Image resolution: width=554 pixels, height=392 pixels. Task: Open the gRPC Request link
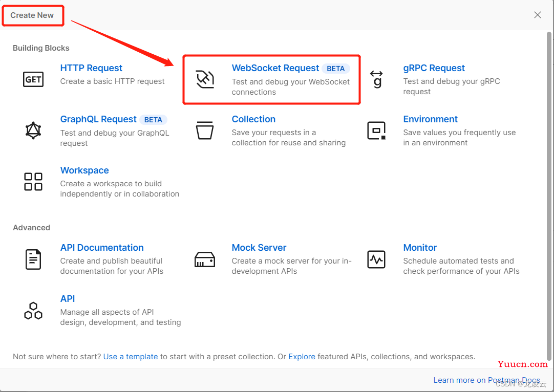[x=434, y=68]
